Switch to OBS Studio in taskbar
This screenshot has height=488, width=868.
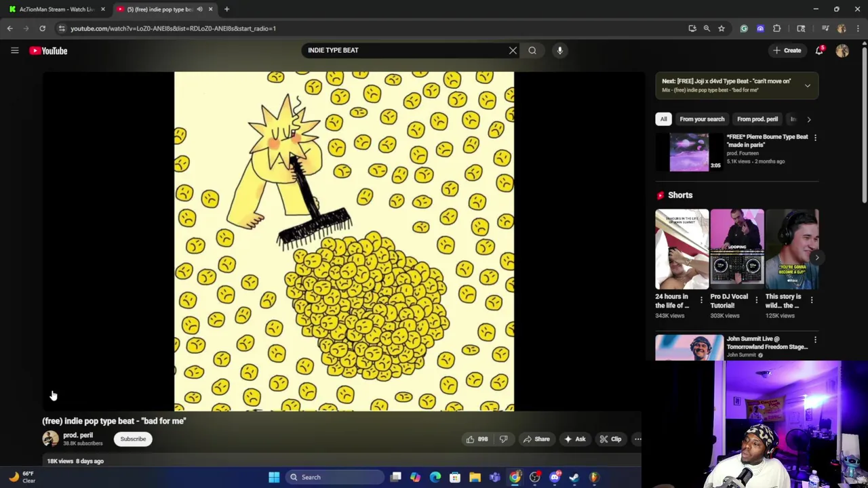pos(535,477)
